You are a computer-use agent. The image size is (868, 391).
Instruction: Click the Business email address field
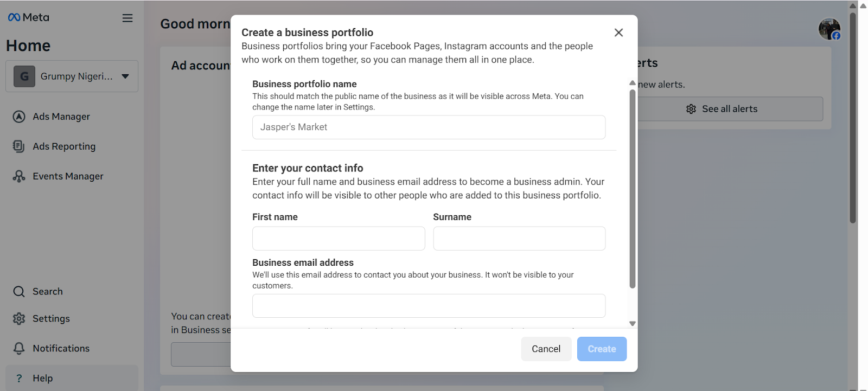(x=429, y=306)
